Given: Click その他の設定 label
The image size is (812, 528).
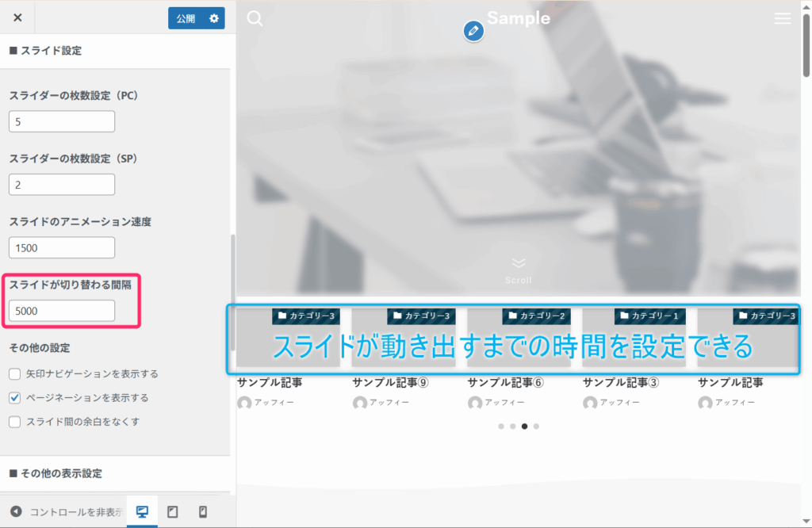Looking at the screenshot, I should [x=40, y=348].
